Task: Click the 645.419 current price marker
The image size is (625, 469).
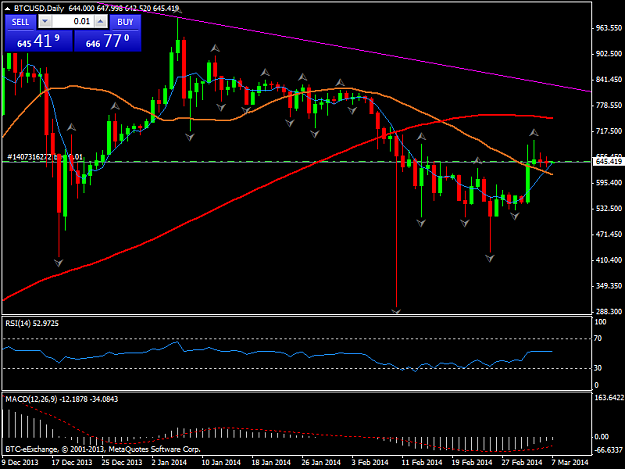Action: click(x=608, y=161)
